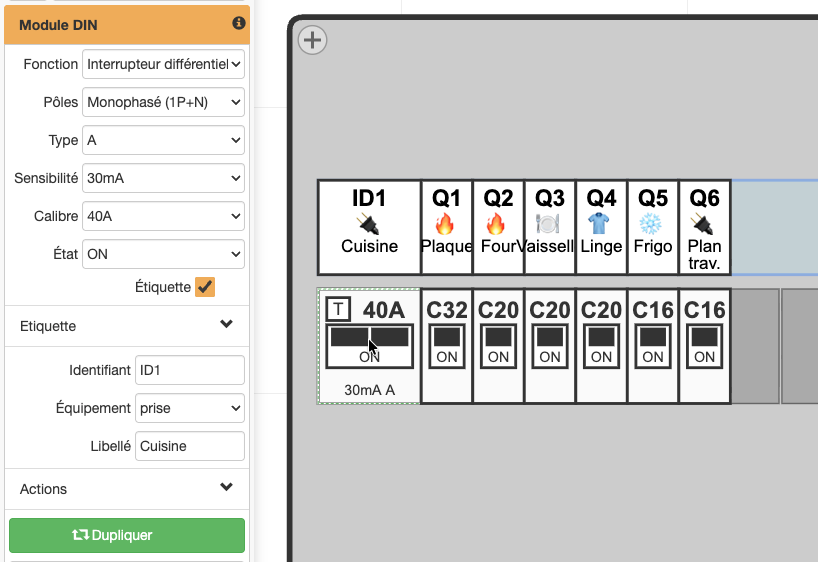Viewport: 818px width, 562px height.
Task: Click the T test button on ID1
Action: tap(338, 309)
